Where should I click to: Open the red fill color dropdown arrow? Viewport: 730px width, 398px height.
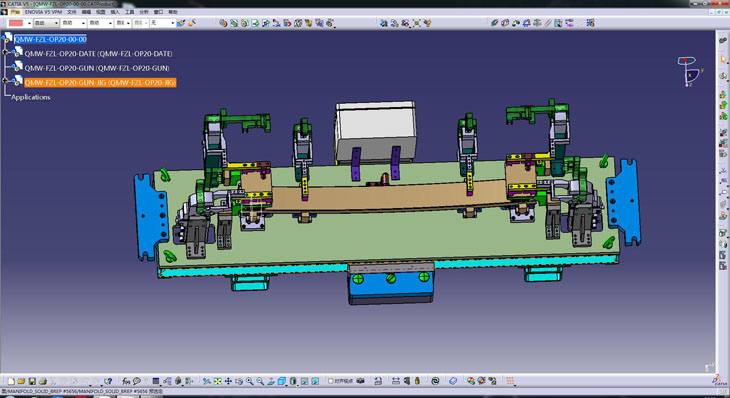coord(29,23)
